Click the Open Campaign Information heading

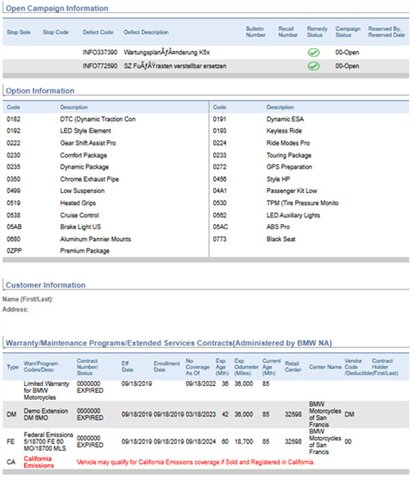click(x=57, y=8)
